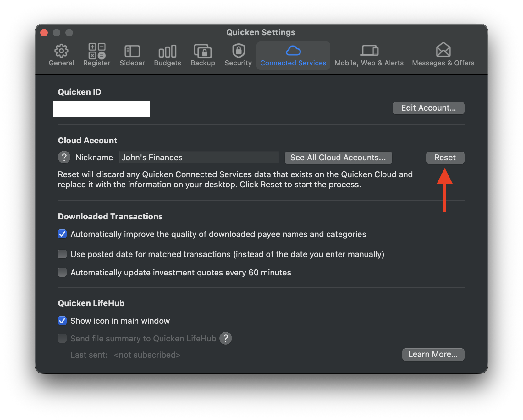Viewport: 523px width, 420px height.
Task: Open the Backup lock icon
Action: [203, 51]
